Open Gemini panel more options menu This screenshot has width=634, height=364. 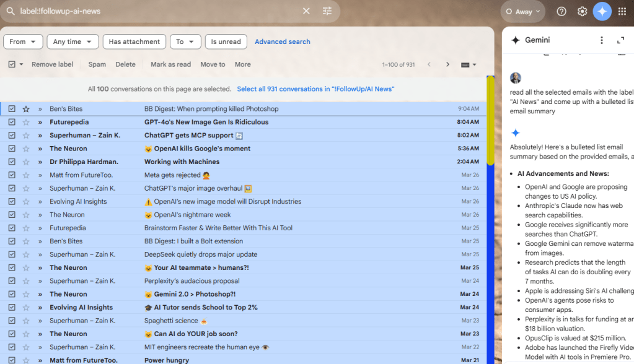pyautogui.click(x=601, y=40)
